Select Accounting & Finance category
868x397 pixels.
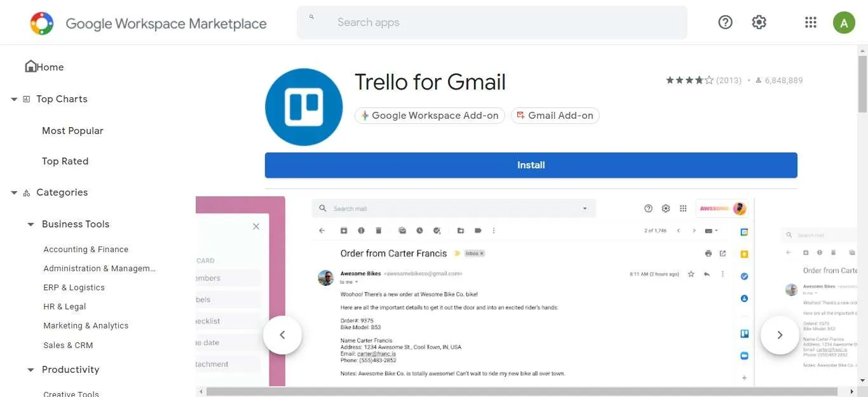pyautogui.click(x=86, y=250)
